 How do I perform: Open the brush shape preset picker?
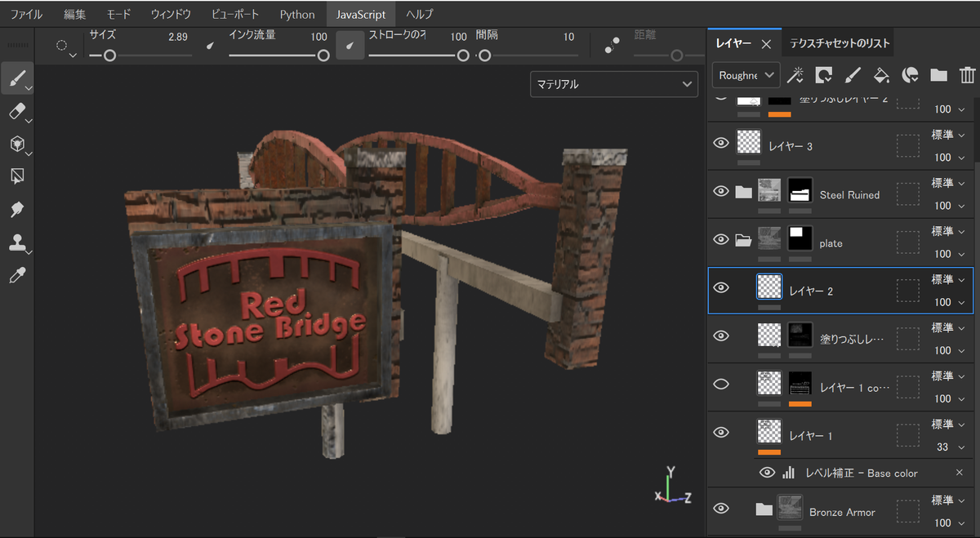65,47
